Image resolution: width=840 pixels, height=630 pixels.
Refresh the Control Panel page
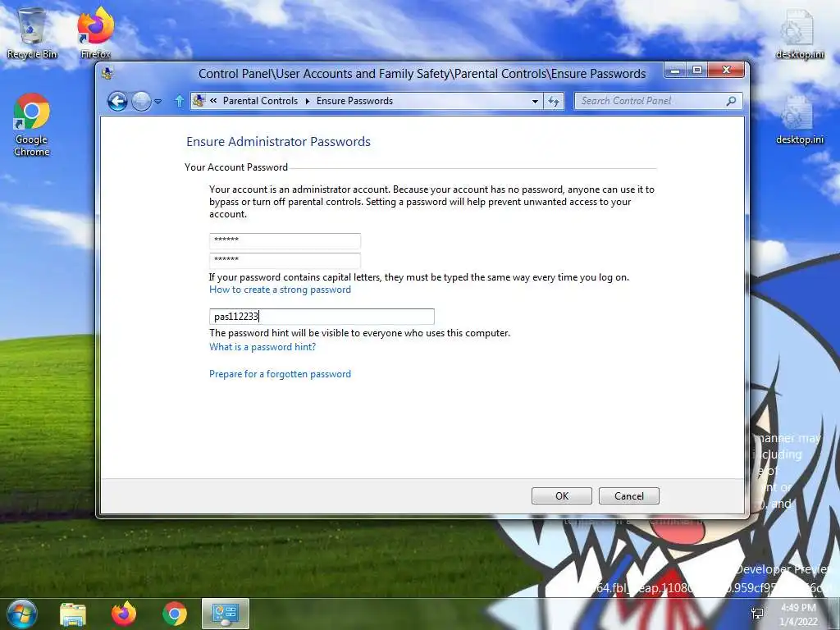(x=554, y=101)
